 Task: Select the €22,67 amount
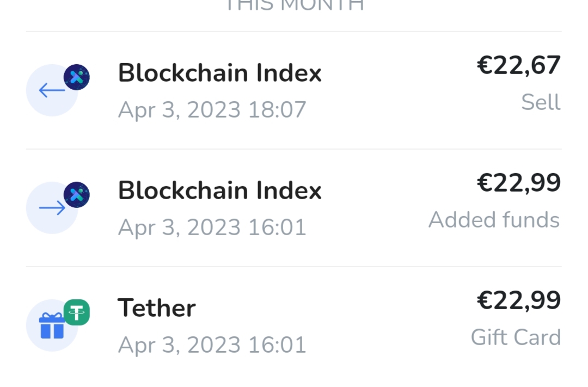point(519,65)
